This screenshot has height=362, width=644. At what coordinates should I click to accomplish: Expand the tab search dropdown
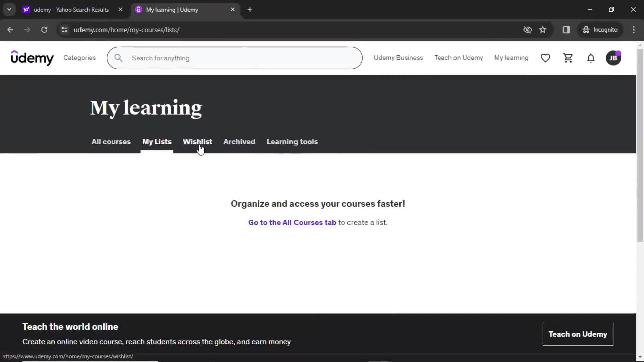pyautogui.click(x=9, y=10)
